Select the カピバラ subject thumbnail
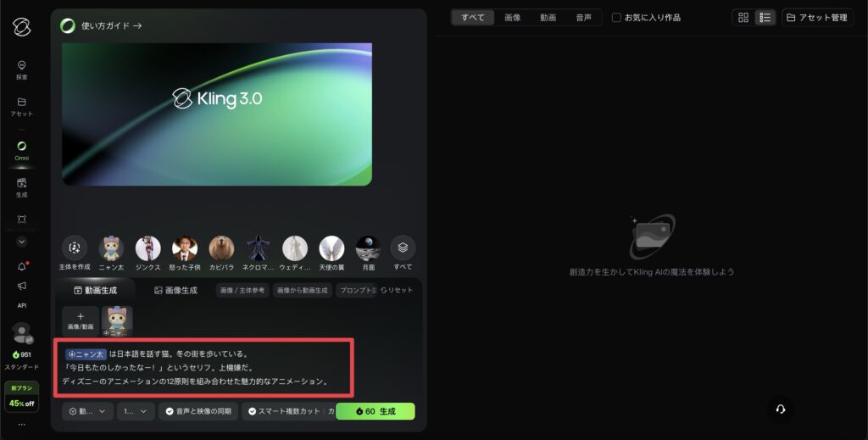The image size is (868, 440). (221, 248)
